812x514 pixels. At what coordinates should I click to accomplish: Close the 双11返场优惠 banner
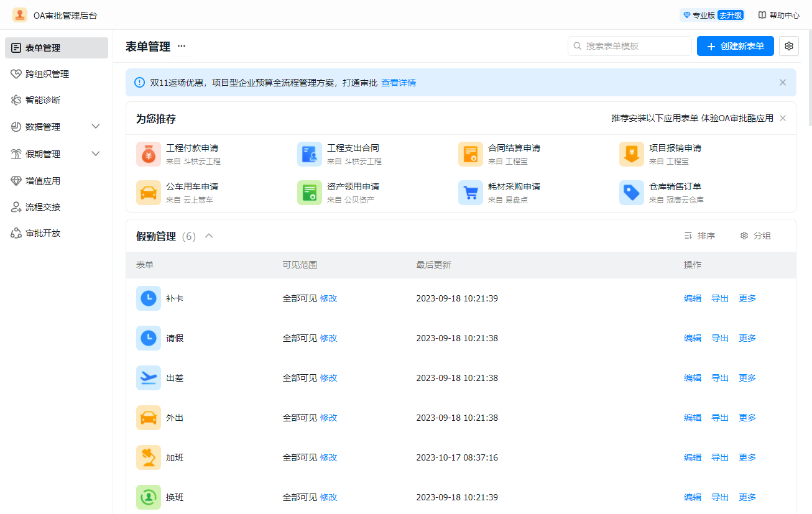(x=783, y=82)
